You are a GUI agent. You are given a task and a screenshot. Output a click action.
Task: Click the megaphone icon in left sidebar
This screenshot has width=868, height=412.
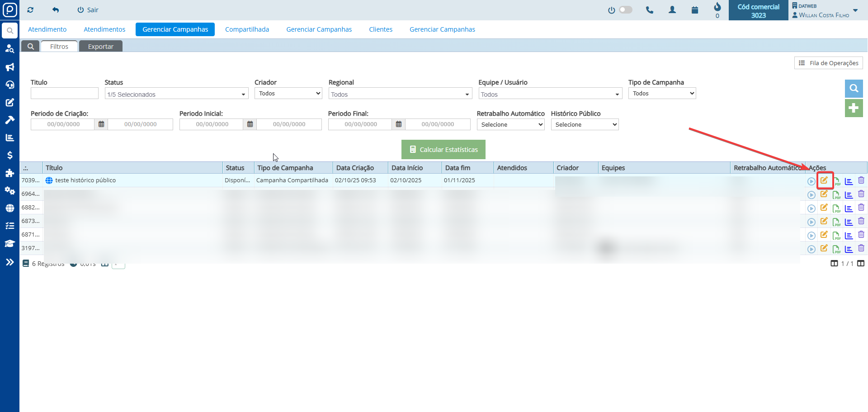point(9,67)
